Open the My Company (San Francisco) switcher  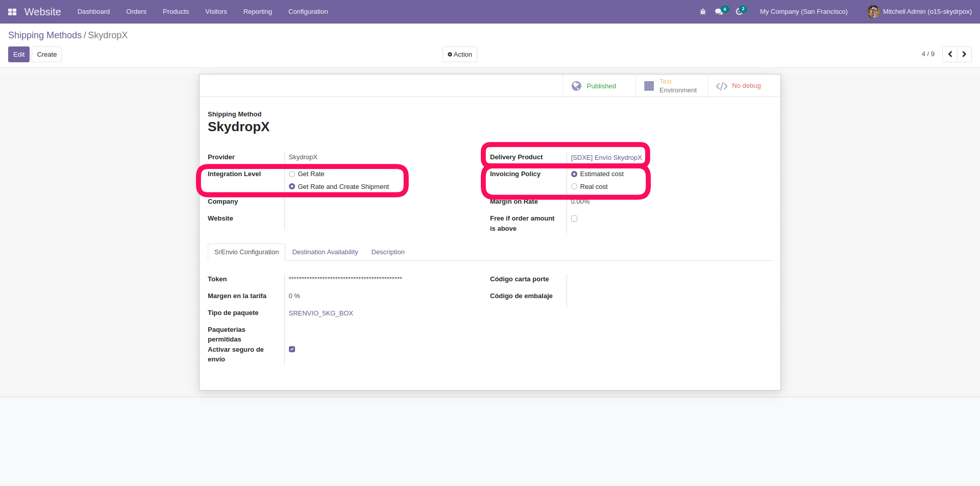803,12
